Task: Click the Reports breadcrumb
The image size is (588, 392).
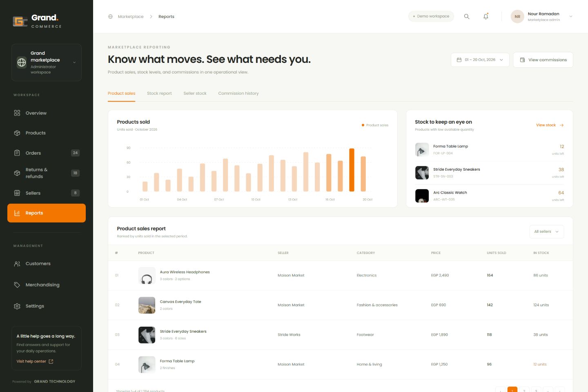Action: click(x=166, y=17)
